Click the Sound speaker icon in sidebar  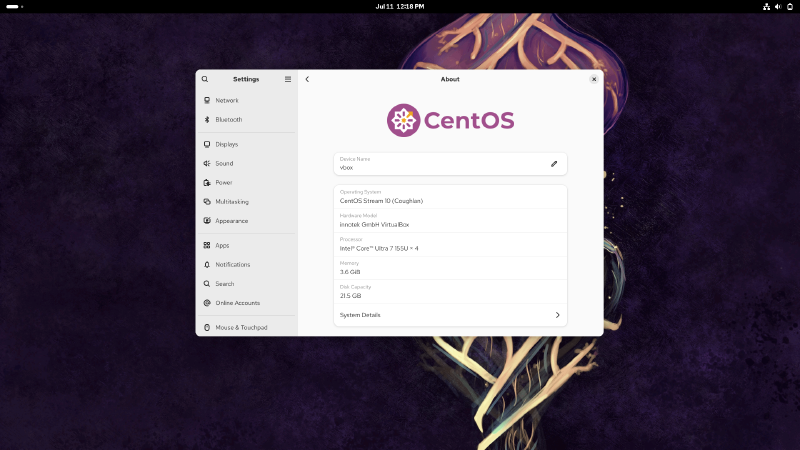click(207, 164)
